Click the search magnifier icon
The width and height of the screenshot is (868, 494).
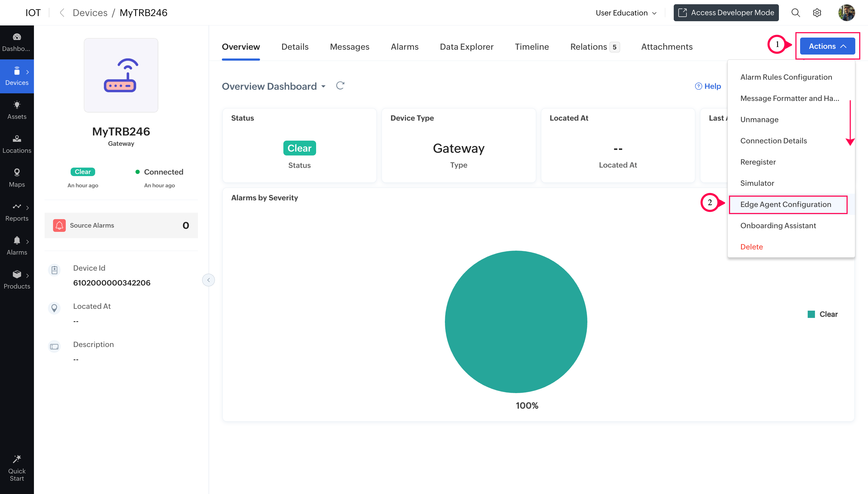(795, 13)
